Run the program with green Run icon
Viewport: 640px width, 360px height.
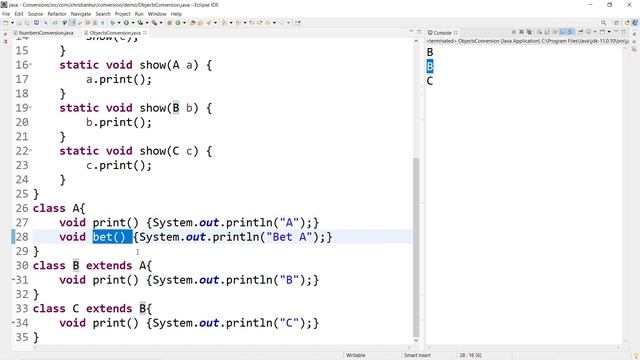[126, 23]
